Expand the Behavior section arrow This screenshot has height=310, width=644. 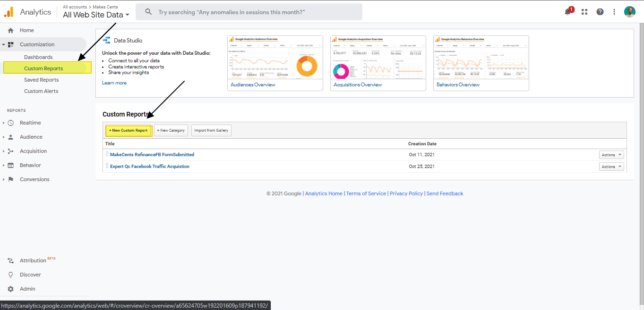pos(4,165)
